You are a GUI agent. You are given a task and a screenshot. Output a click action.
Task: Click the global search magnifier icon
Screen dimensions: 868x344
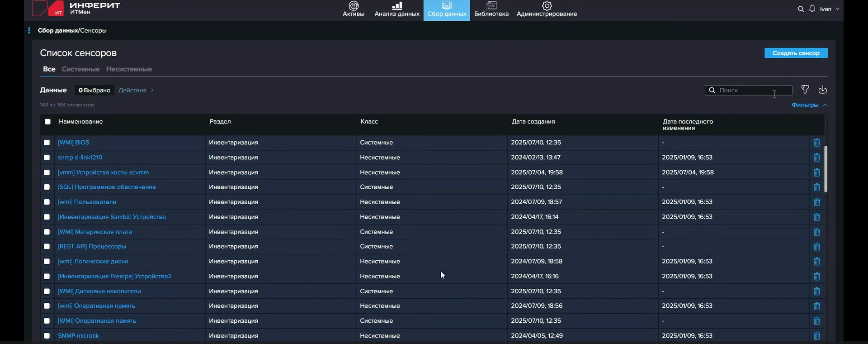[x=801, y=9]
